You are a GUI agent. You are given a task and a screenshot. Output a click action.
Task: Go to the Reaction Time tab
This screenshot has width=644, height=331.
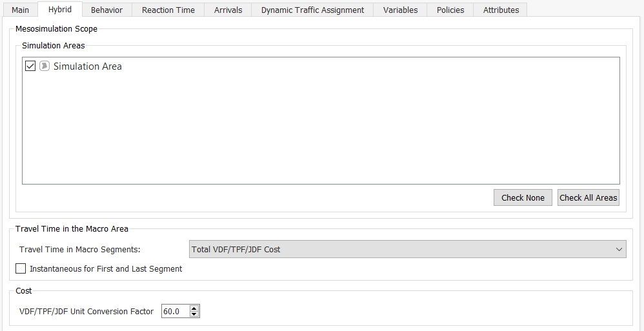point(168,10)
